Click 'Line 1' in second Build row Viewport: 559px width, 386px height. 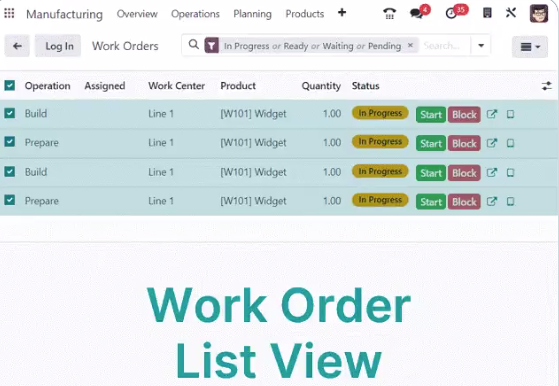coord(161,172)
